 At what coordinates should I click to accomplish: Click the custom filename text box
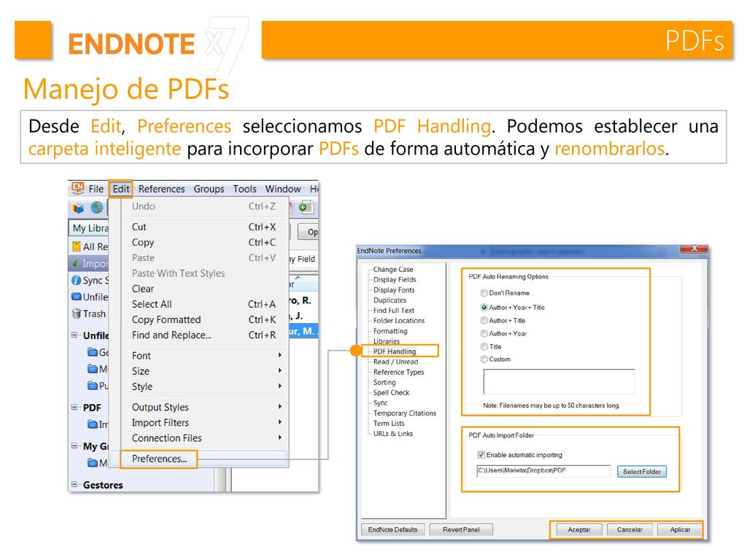click(559, 381)
